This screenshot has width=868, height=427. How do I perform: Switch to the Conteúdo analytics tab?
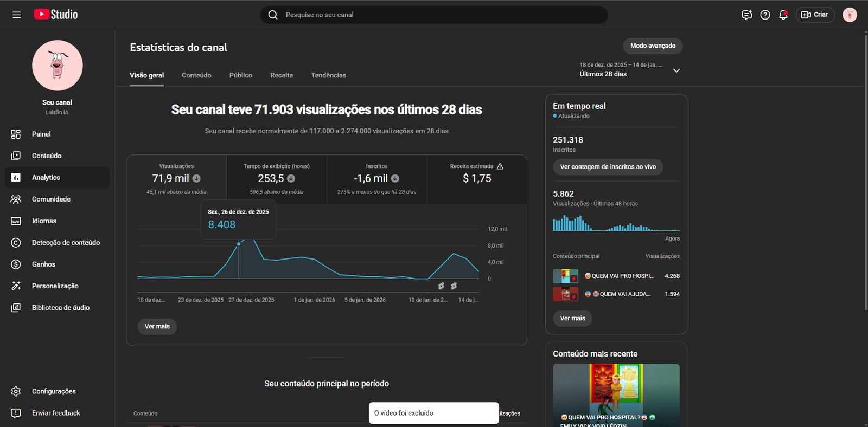[x=196, y=75]
